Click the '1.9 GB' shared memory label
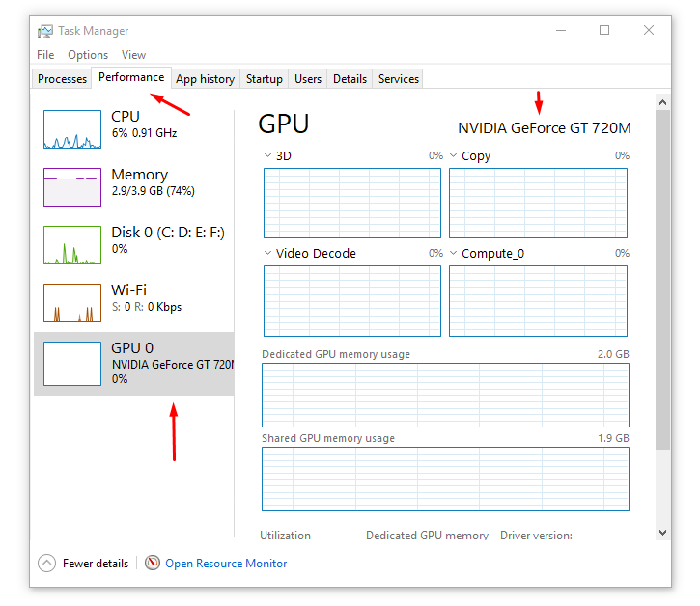Viewport: 700px width, 606px height. tap(613, 438)
